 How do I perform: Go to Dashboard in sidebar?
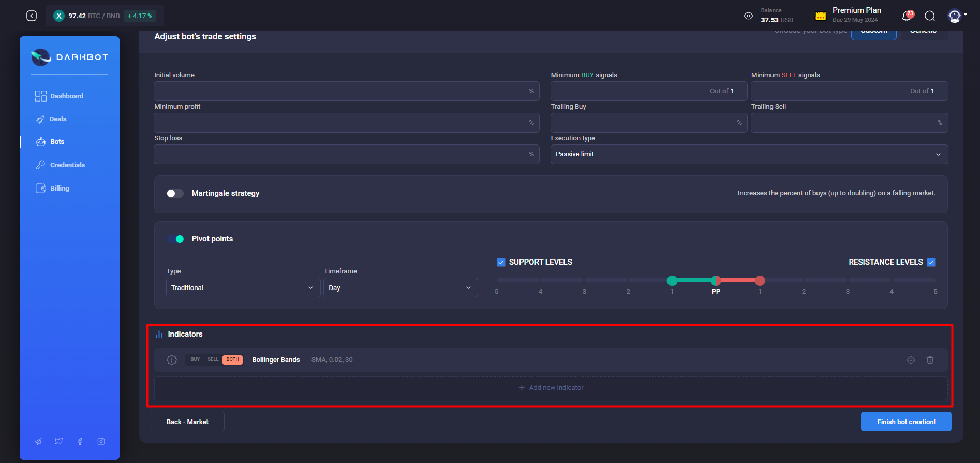[66, 96]
